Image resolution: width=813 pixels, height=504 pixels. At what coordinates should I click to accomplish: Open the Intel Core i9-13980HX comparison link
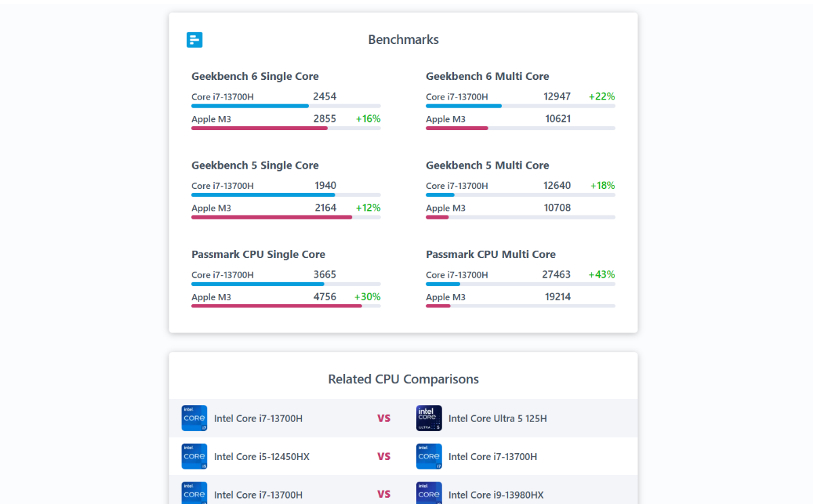tap(496, 495)
